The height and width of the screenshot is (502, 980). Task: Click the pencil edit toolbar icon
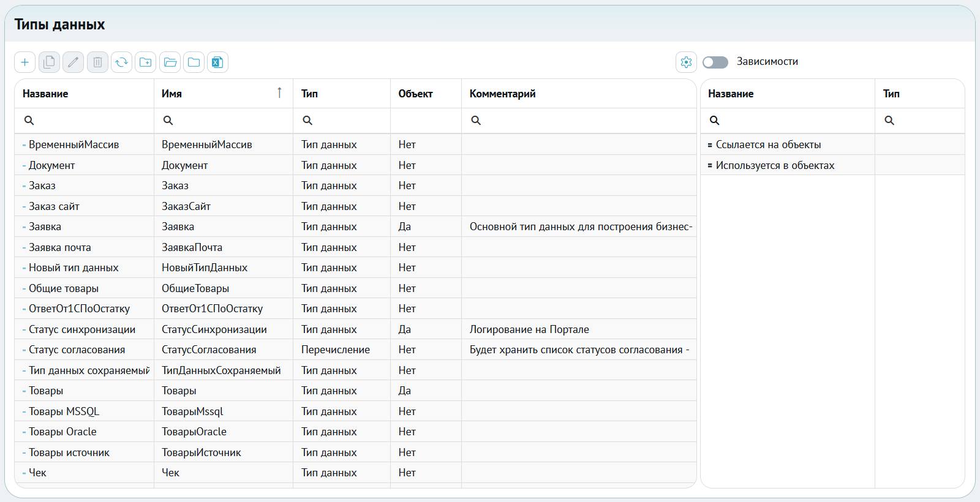(x=73, y=62)
